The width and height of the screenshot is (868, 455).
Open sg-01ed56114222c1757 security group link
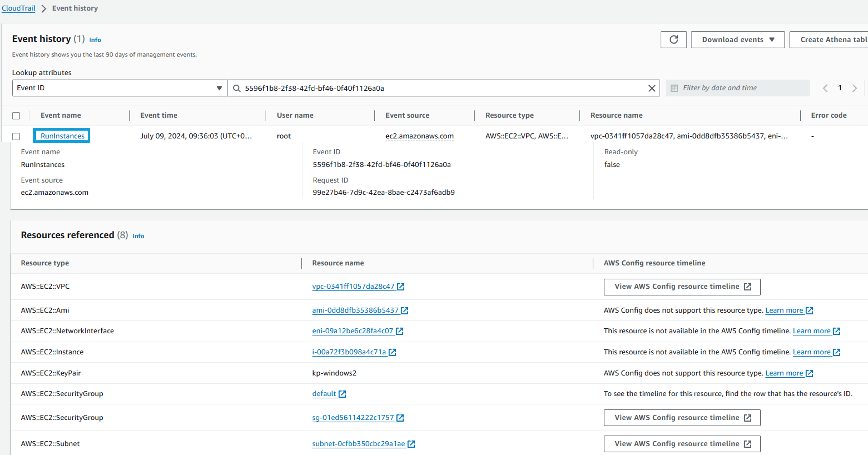pyautogui.click(x=353, y=418)
